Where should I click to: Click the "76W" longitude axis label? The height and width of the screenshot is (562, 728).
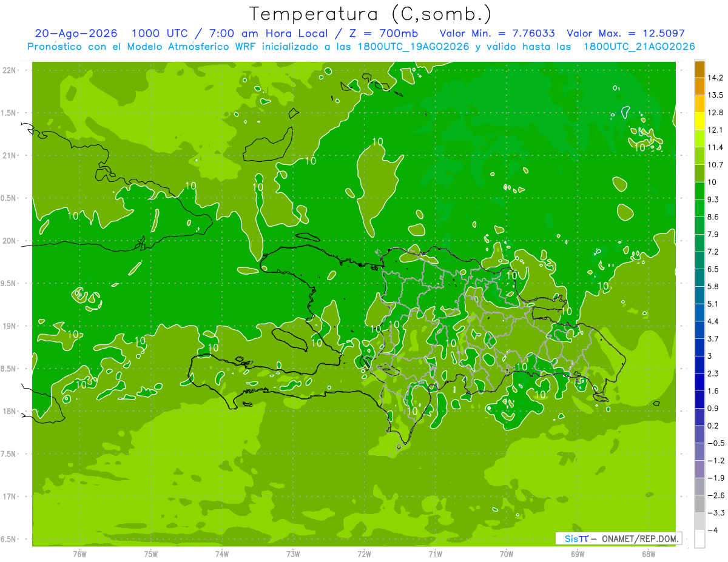(79, 554)
